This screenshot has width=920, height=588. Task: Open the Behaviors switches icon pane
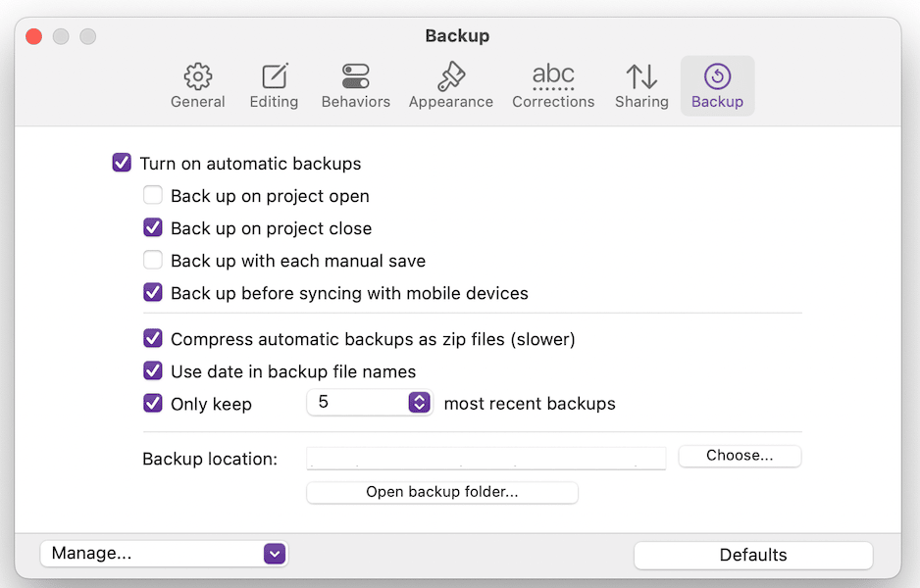(x=356, y=76)
